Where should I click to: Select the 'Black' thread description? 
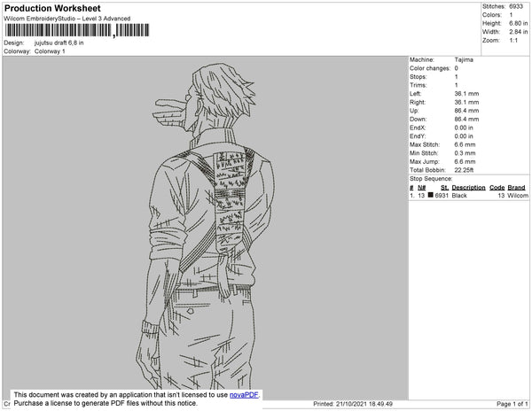(459, 196)
